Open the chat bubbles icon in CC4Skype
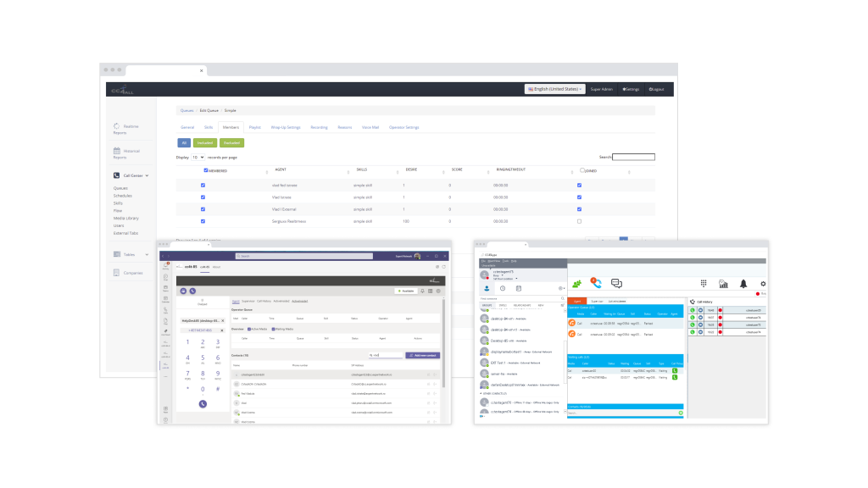Viewport: 868px width, 488px height. click(616, 283)
